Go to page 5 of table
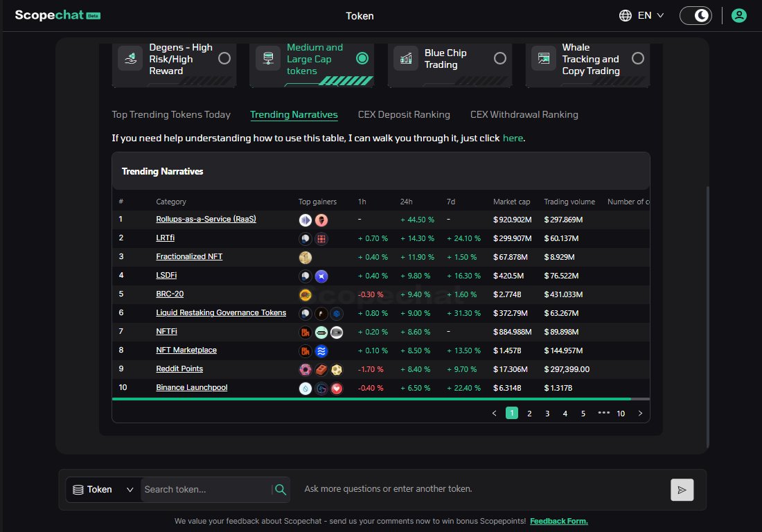Screen dimensions: 762x532 click(x=583, y=413)
